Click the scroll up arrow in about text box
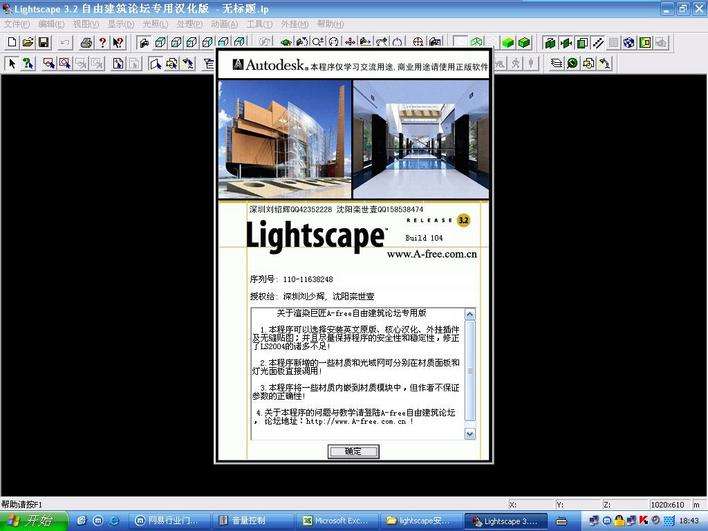The height and width of the screenshot is (531, 708). point(470,314)
